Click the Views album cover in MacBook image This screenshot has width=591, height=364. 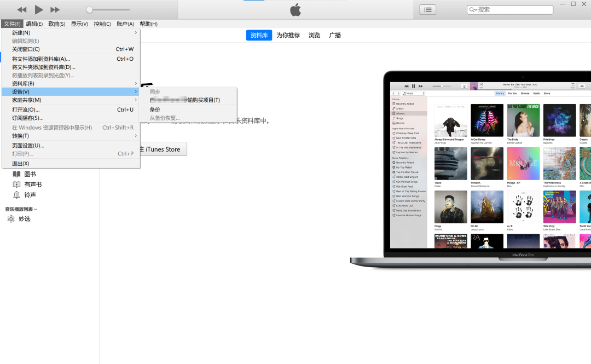pyautogui.click(x=451, y=164)
